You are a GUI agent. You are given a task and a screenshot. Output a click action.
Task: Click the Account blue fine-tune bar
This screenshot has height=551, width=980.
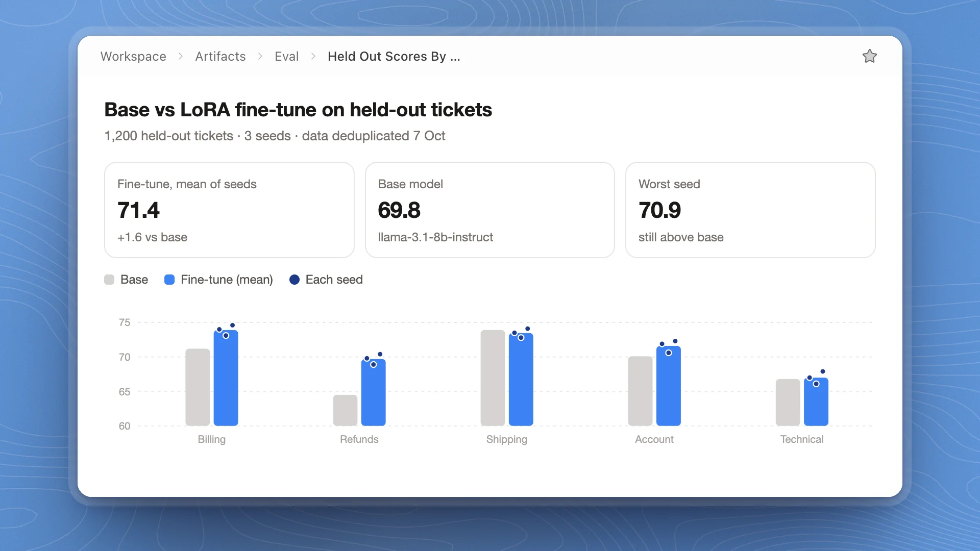668,386
